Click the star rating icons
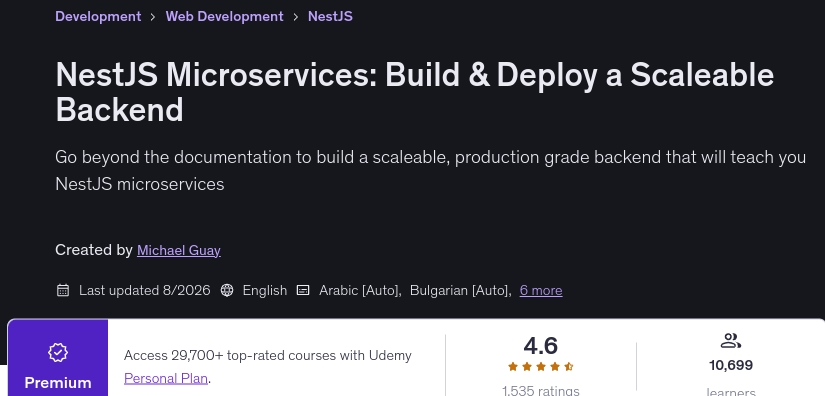The height and width of the screenshot is (396, 825). tap(540, 367)
